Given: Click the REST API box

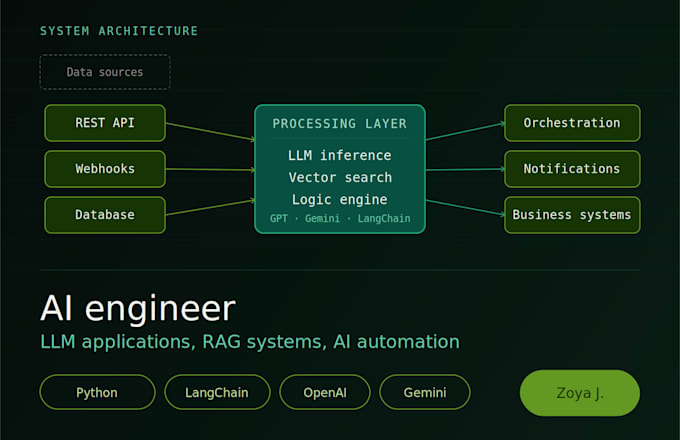Looking at the screenshot, I should [105, 123].
